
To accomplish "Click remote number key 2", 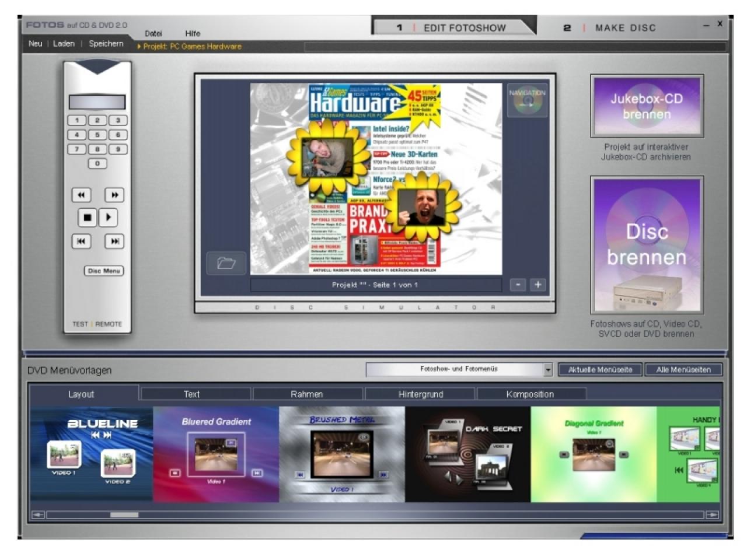I will click(97, 120).
